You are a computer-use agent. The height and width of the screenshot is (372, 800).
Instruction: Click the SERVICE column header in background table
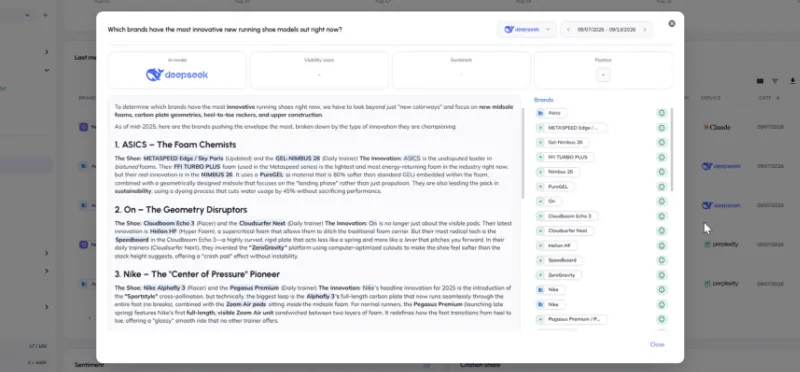710,98
